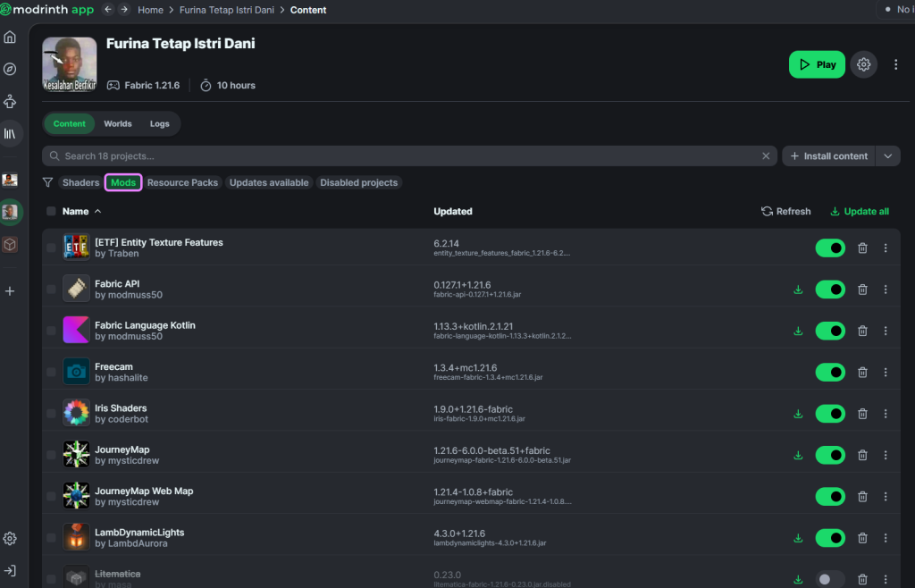The width and height of the screenshot is (915, 588).
Task: Open more options for LambDynamicLights
Action: [x=886, y=538]
